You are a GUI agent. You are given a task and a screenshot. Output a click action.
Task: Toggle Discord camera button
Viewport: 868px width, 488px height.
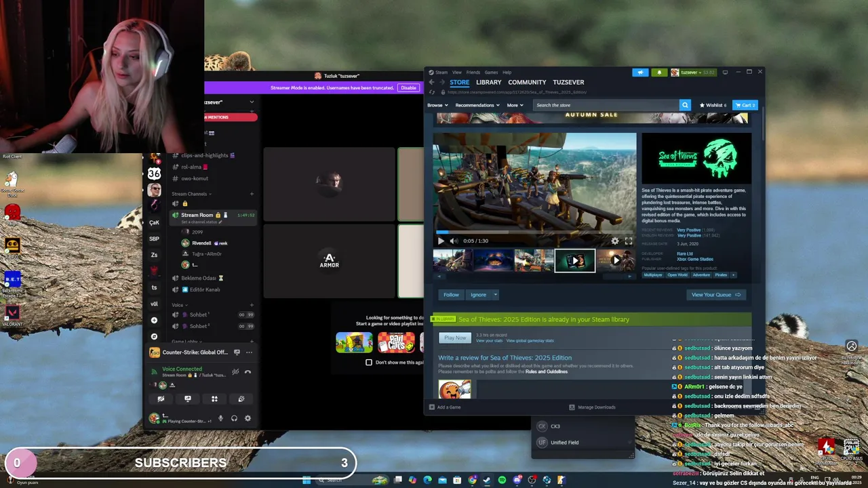[161, 399]
